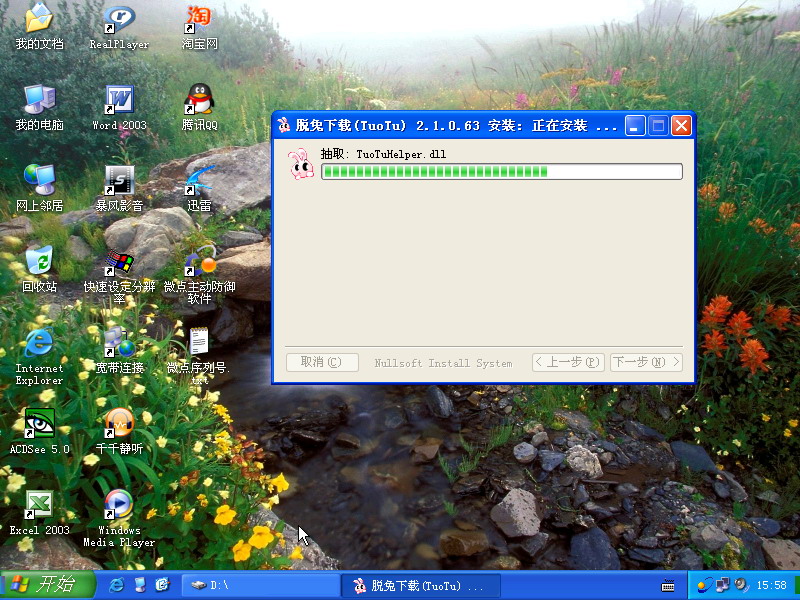Click the Nullsoft Install System label
This screenshot has width=800, height=600.
pos(443,363)
